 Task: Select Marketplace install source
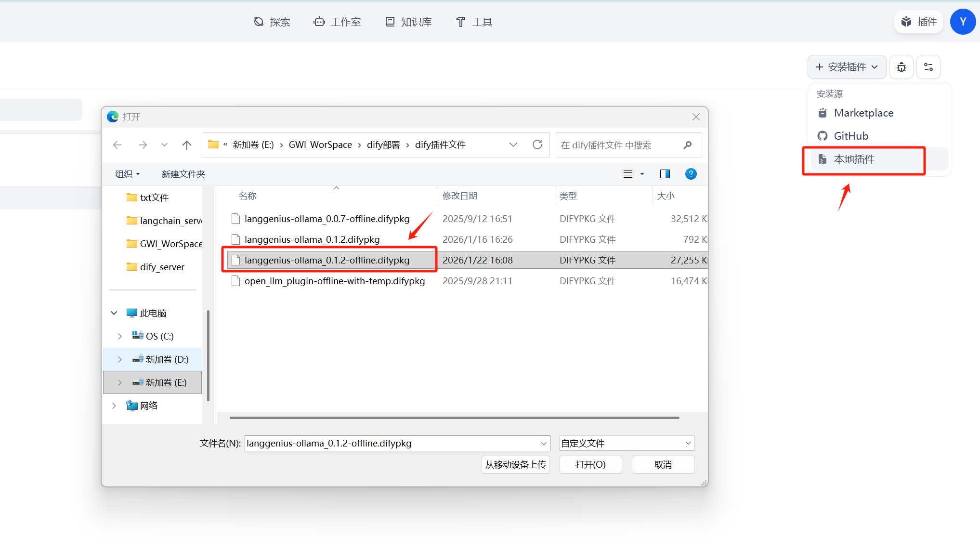(x=863, y=113)
